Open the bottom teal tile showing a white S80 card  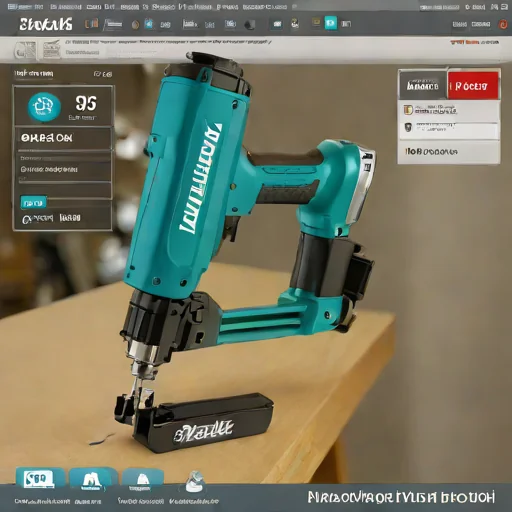tap(40, 479)
